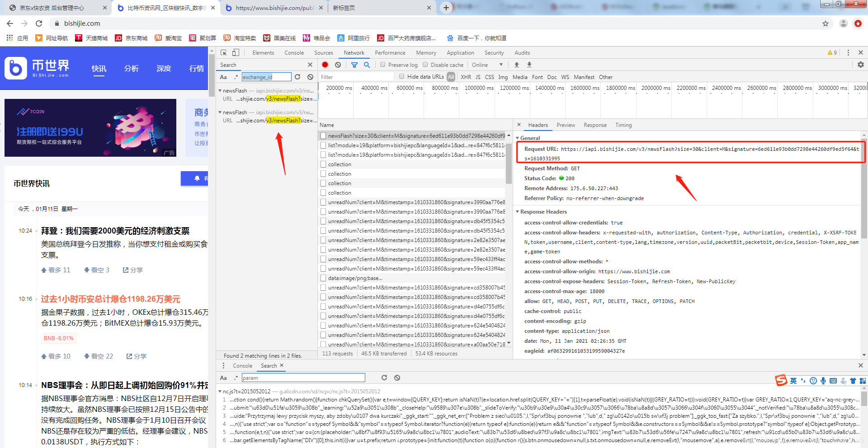Open the Timing tab of request

(x=623, y=125)
